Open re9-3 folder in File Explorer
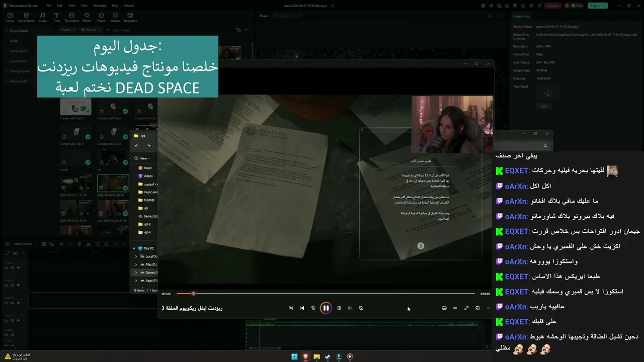The height and width of the screenshot is (362, 644). tap(144, 224)
